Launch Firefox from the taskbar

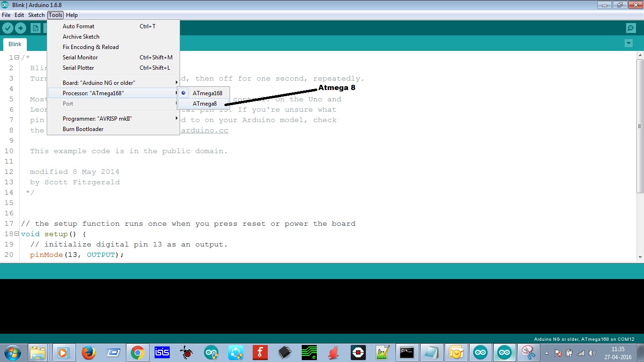88,352
